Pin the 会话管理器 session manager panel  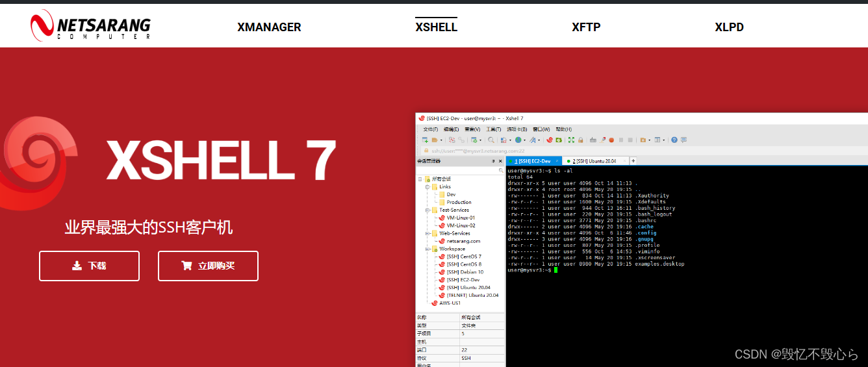tap(493, 161)
